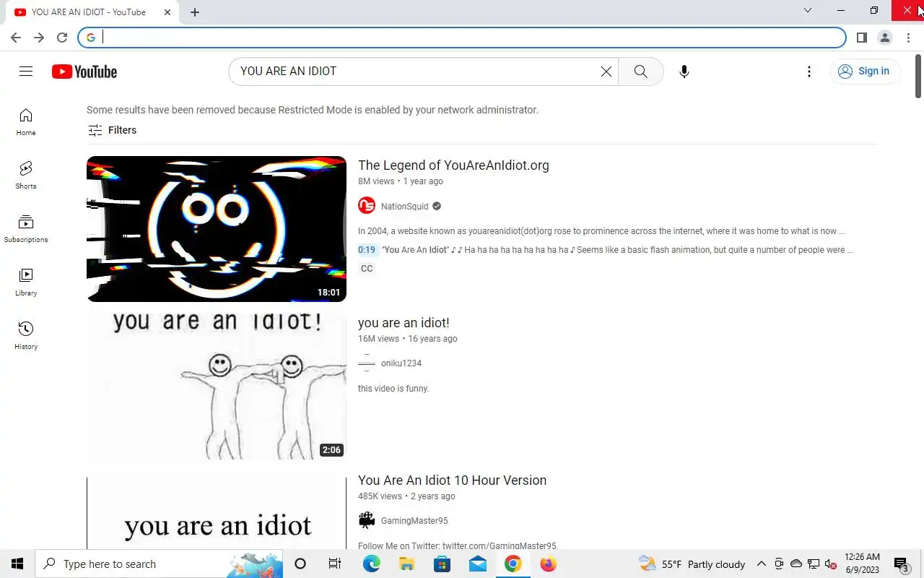Open 'you are an idiot!' video title
The image size is (924, 578).
point(404,323)
